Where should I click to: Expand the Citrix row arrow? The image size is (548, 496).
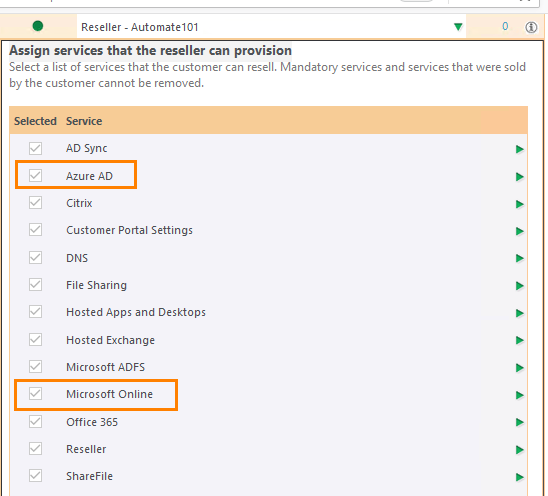(520, 204)
